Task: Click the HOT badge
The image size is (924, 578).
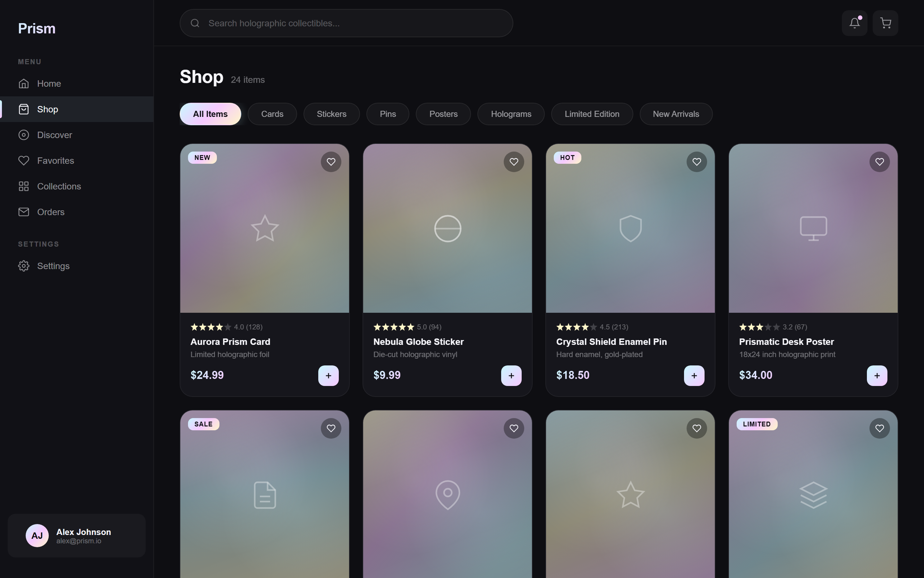Action: (567, 157)
